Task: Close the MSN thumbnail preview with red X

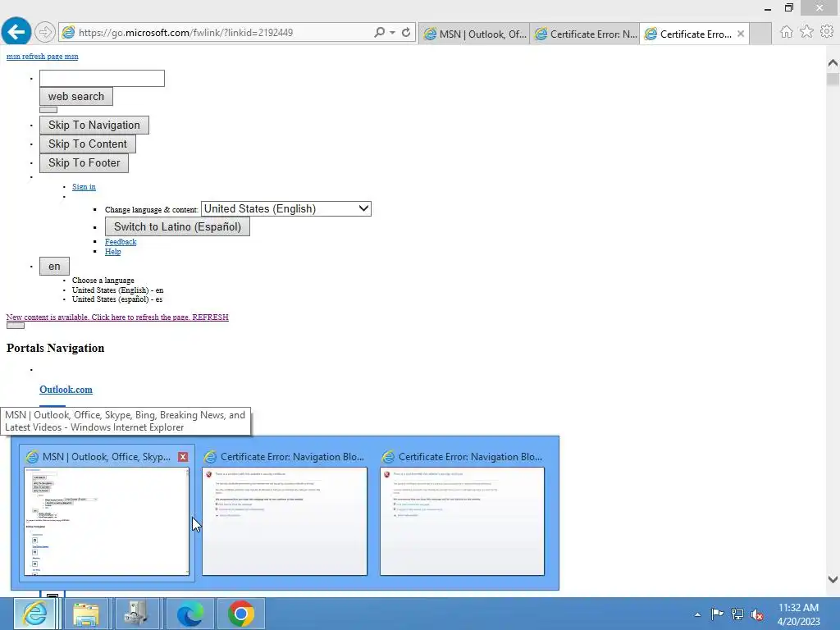Action: (183, 457)
